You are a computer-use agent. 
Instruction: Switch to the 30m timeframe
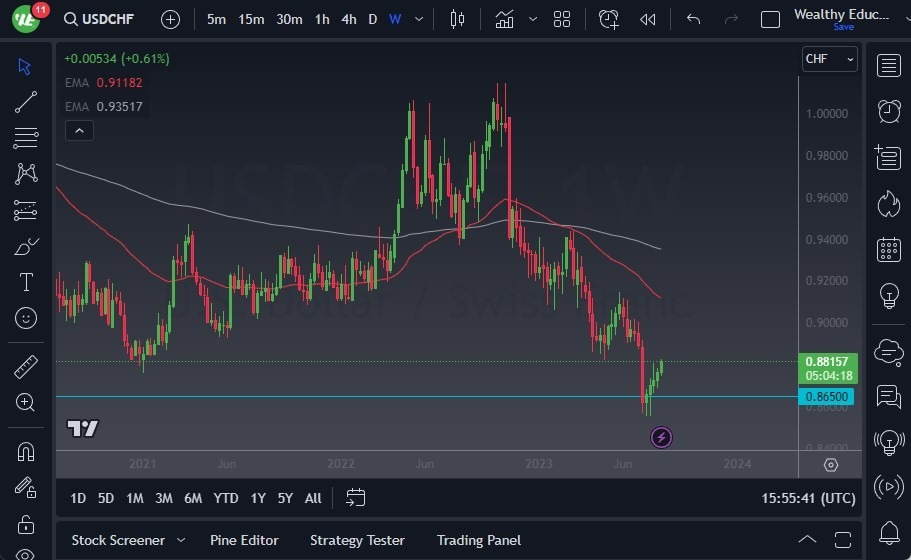(x=289, y=19)
